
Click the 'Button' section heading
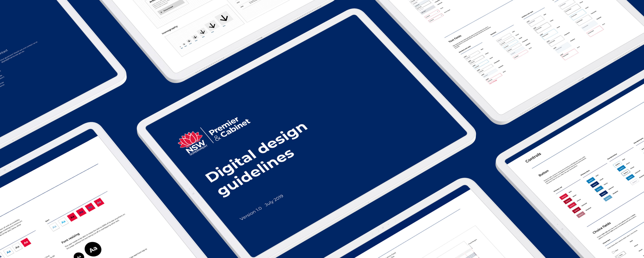click(544, 173)
